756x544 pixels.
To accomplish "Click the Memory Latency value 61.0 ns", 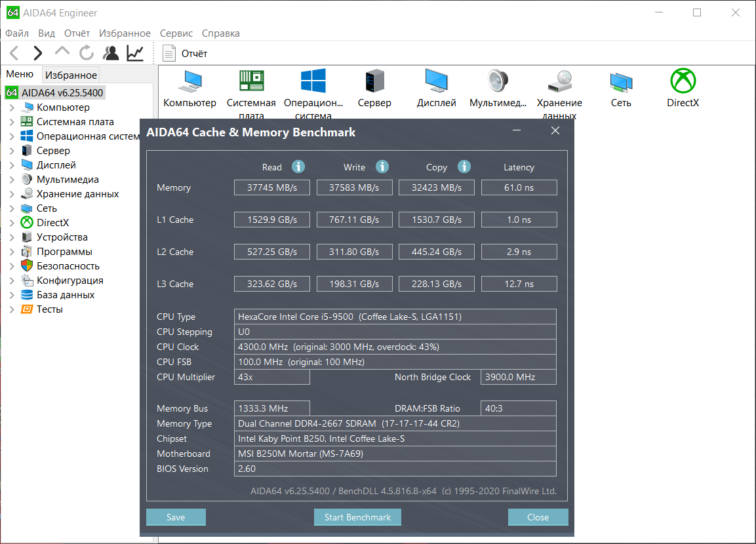I will 519,187.
